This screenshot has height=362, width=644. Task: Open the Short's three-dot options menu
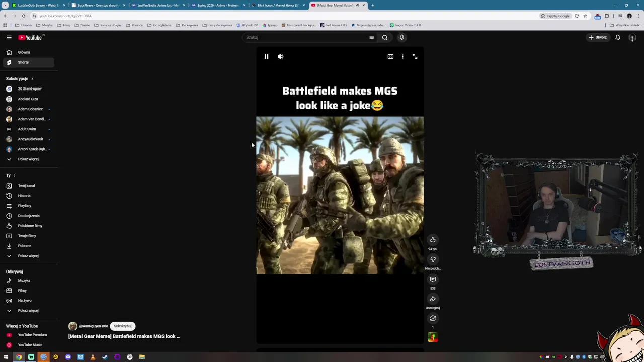[403, 57]
